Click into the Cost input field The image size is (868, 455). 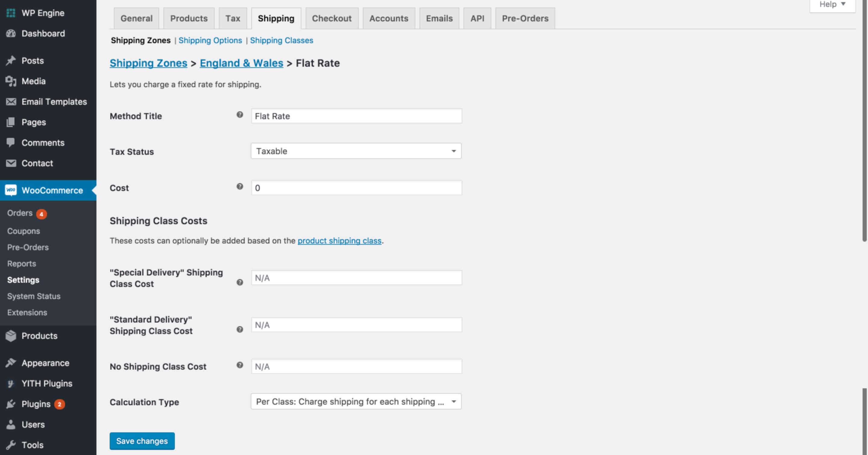[x=357, y=188]
